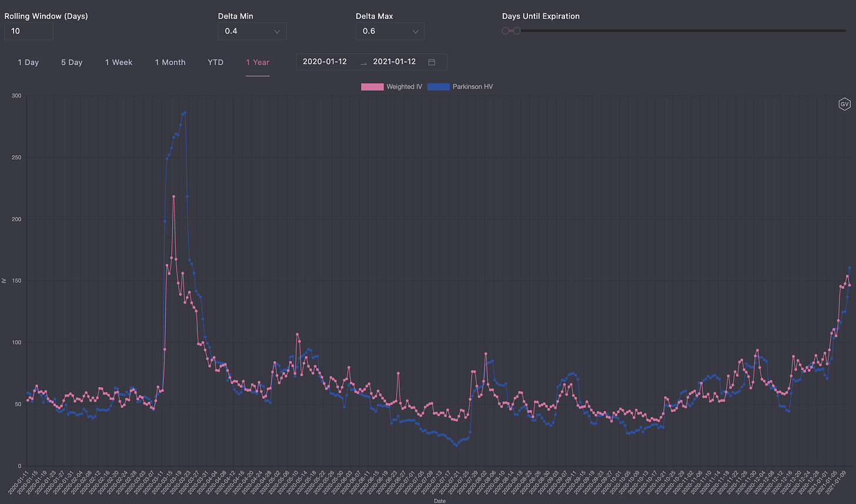Viewport: 856px width, 504px height.
Task: Click the start date field 2020-01-12
Action: [x=325, y=62]
